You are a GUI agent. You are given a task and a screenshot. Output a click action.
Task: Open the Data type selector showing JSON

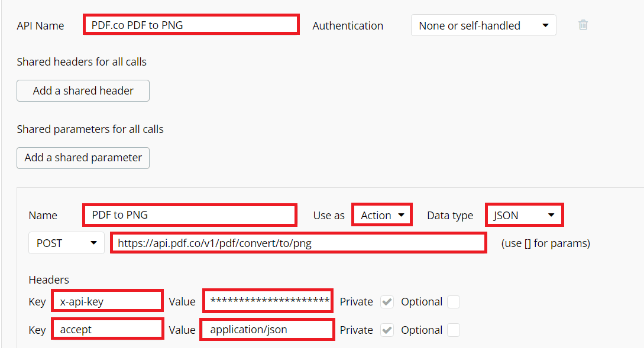pos(524,214)
